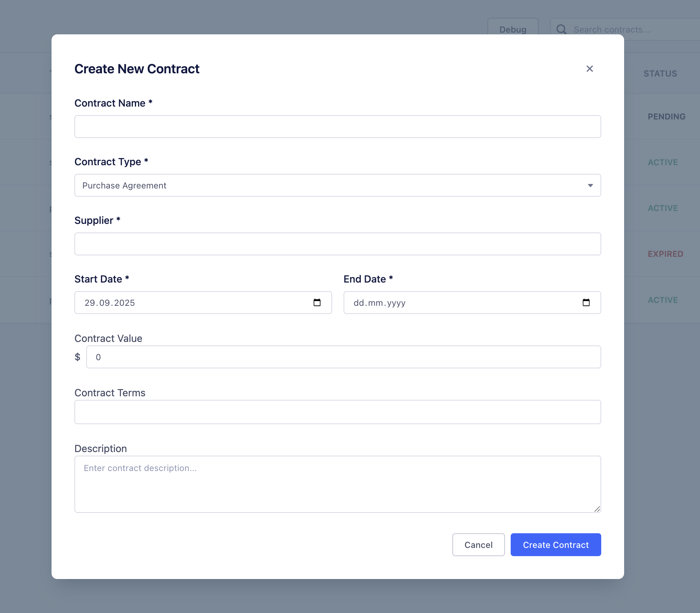The width and height of the screenshot is (700, 613).
Task: Click the Debug button
Action: (513, 29)
